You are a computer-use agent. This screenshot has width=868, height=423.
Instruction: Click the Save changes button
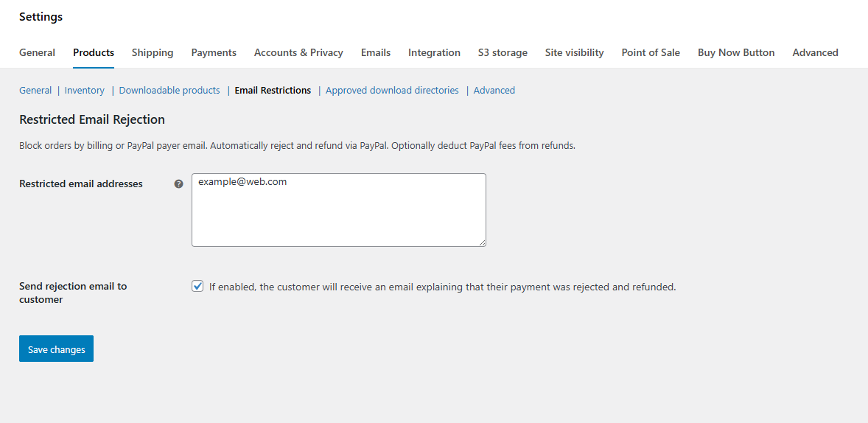56,349
